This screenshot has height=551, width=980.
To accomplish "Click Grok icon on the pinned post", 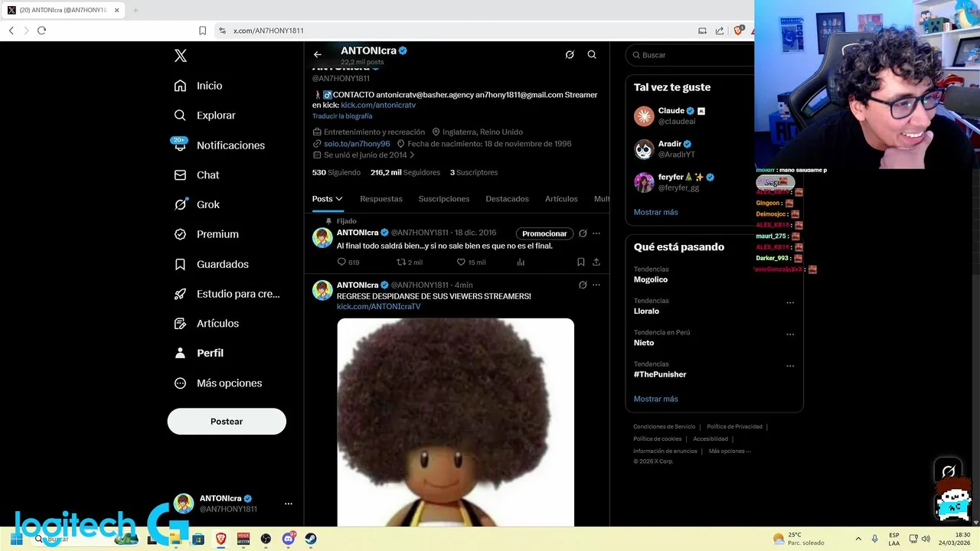I will (x=583, y=233).
